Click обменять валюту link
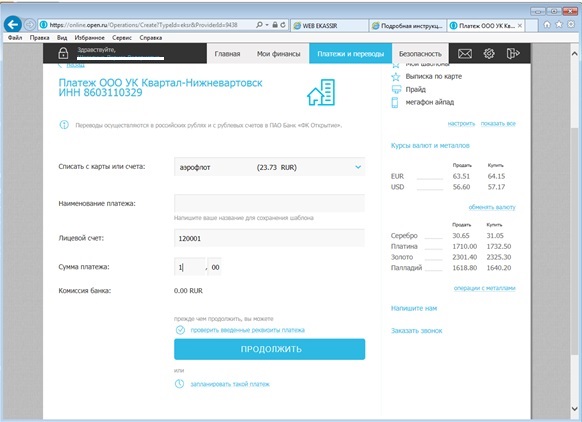 [492, 207]
